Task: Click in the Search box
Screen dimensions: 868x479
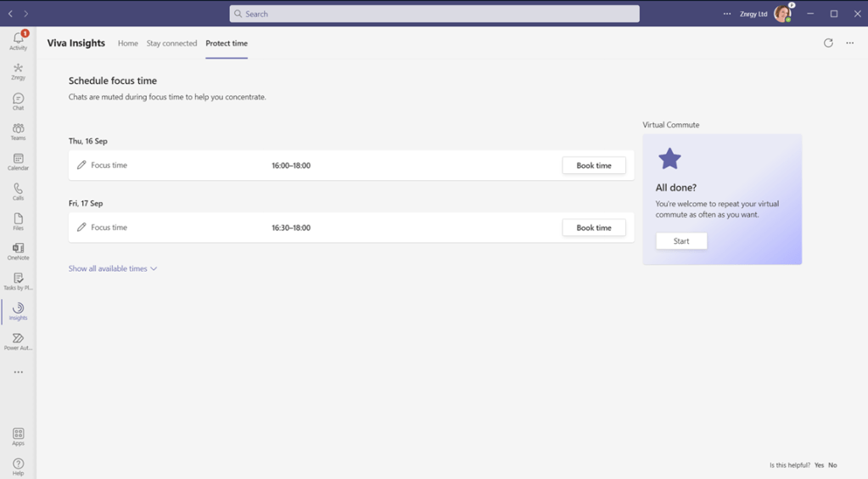Action: [434, 14]
